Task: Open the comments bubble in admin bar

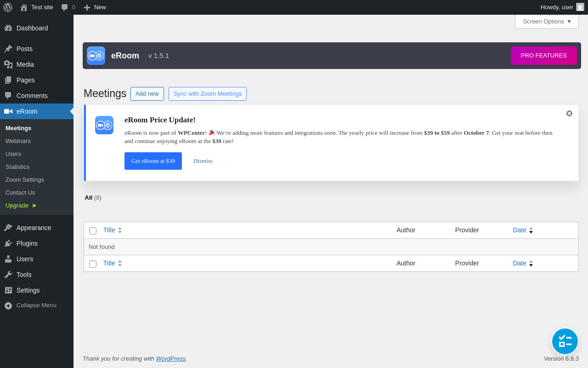Action: click(x=68, y=7)
